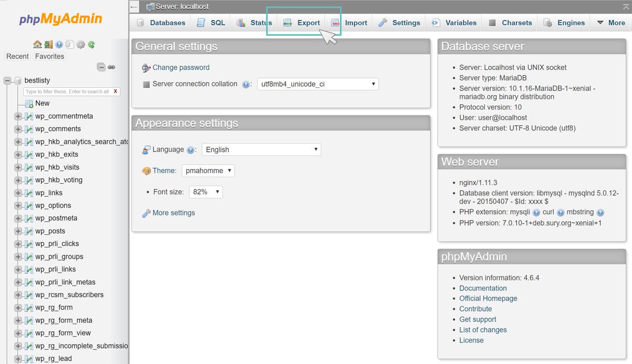Open the Get support link

[x=478, y=319]
